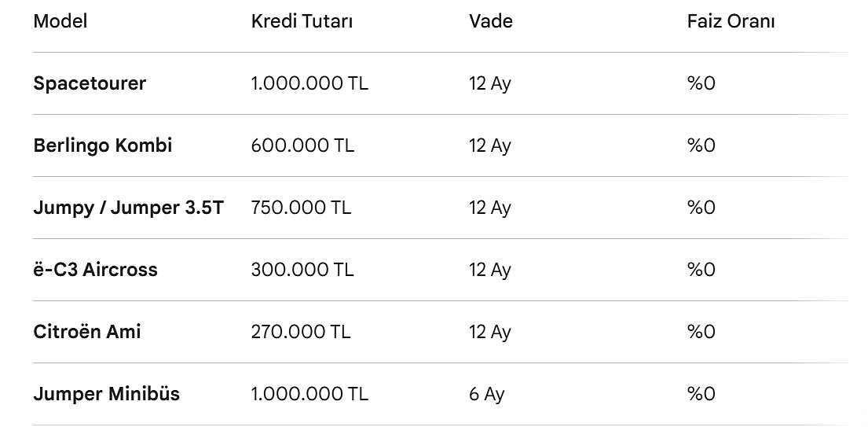Click Jumper Minibüs's 1.000.000 TL credit amount
The width and height of the screenshot is (868, 427).
pos(309,394)
